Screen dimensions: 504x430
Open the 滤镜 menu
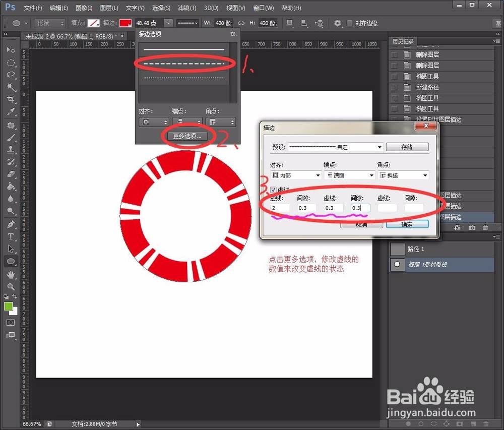(x=186, y=8)
